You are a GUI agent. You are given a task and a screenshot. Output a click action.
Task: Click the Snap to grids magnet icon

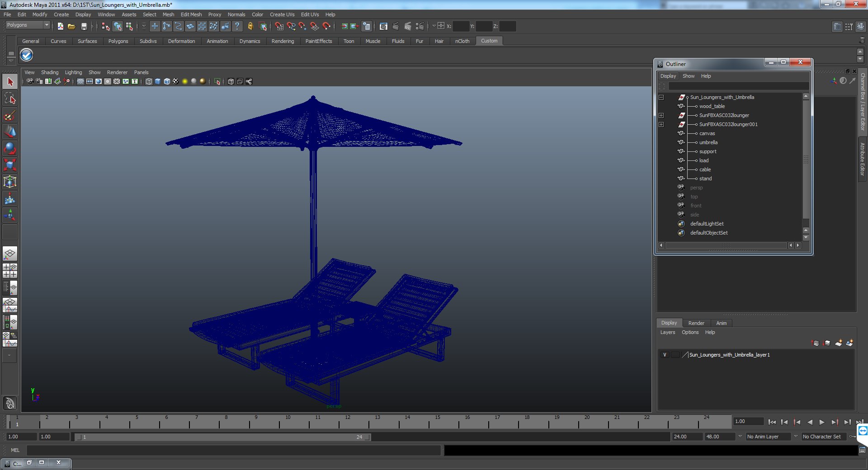point(279,26)
